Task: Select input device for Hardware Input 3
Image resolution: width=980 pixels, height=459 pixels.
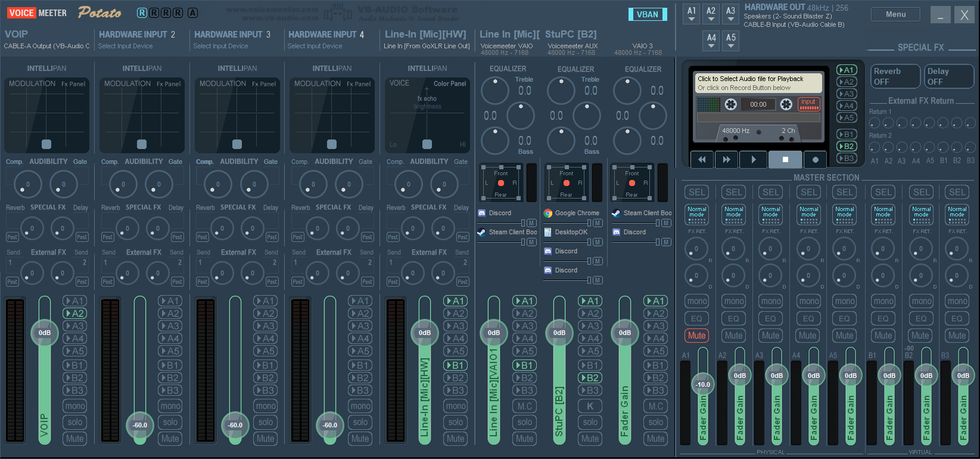Action: point(220,46)
